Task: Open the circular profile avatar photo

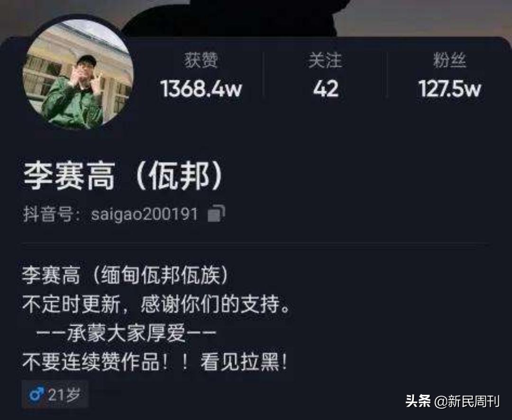Action: pyautogui.click(x=78, y=74)
